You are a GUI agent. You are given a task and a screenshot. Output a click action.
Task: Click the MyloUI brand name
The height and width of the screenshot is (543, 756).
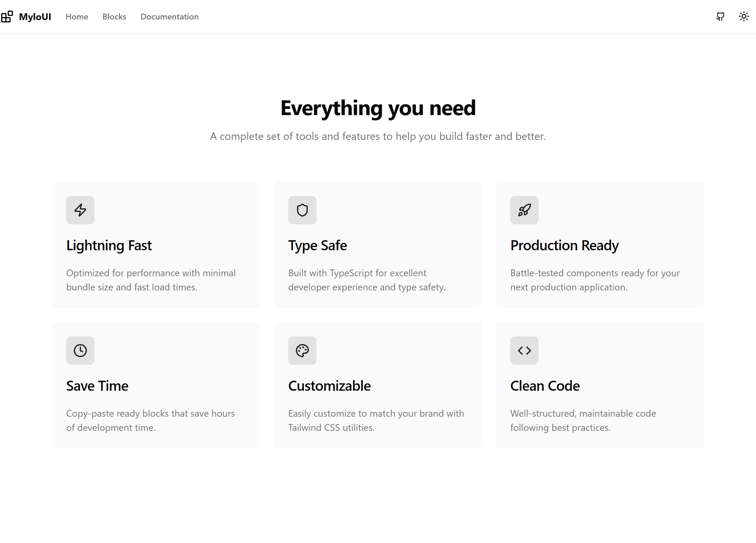(x=35, y=17)
